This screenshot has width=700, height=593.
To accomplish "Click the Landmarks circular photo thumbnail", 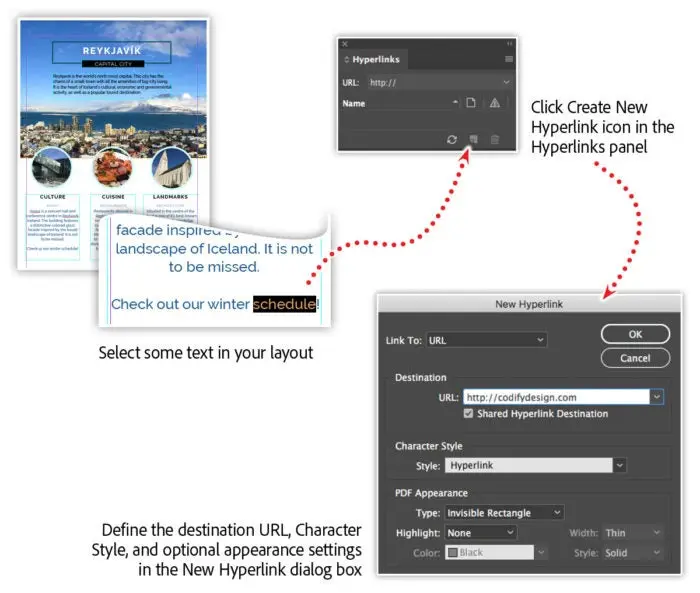I will 171,167.
